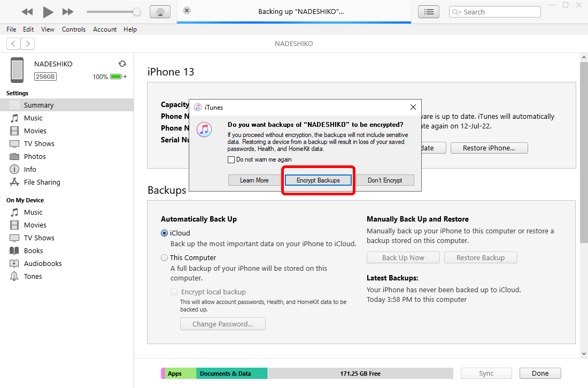The height and width of the screenshot is (388, 588).
Task: Open the AirPlay output icon
Action: click(160, 12)
